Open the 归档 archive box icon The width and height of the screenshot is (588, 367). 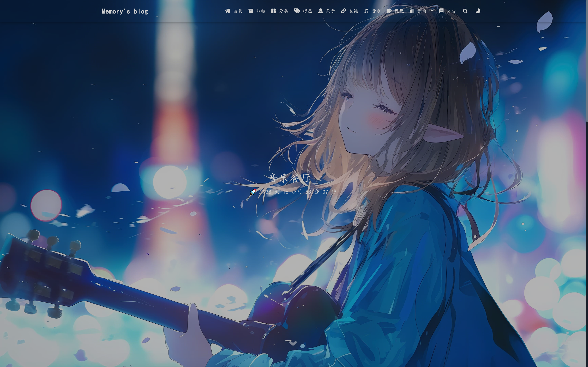point(251,11)
